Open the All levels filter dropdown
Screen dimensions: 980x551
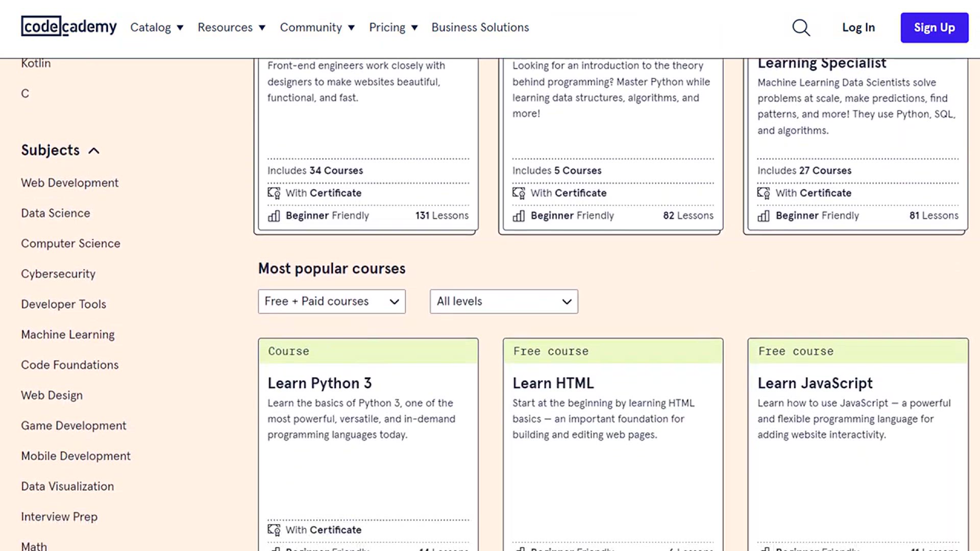coord(504,302)
